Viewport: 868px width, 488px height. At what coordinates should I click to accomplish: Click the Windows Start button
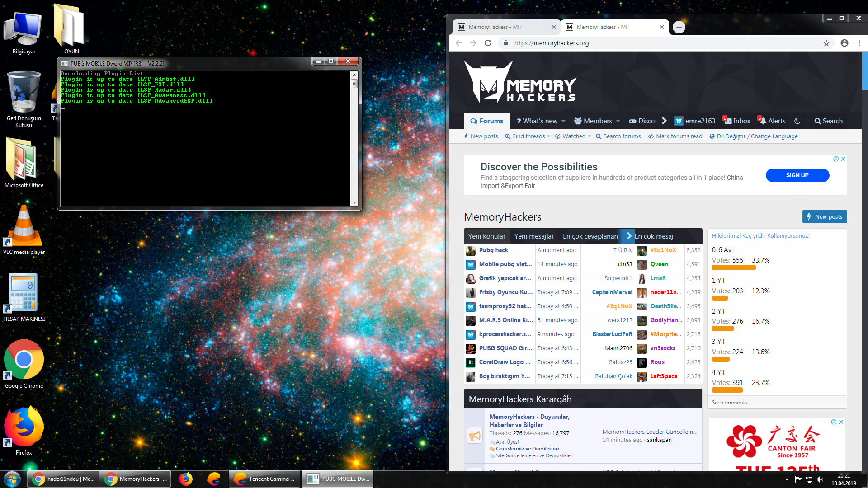12,479
